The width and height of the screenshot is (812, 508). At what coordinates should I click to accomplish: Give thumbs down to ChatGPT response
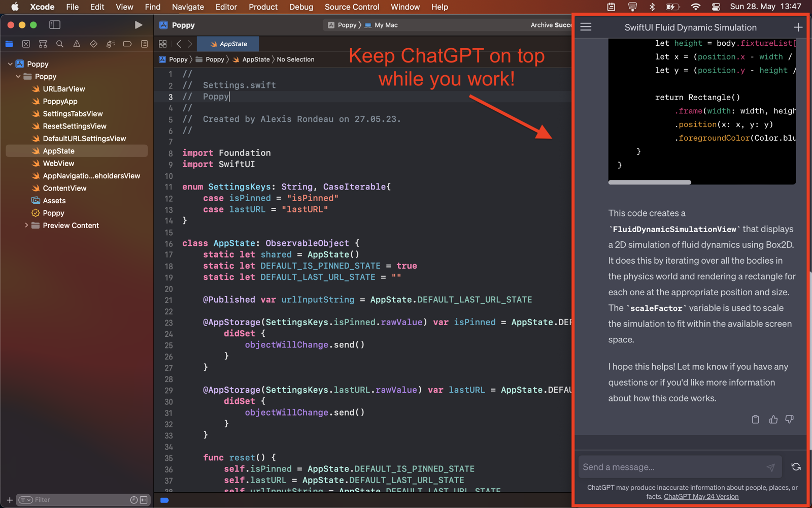790,419
